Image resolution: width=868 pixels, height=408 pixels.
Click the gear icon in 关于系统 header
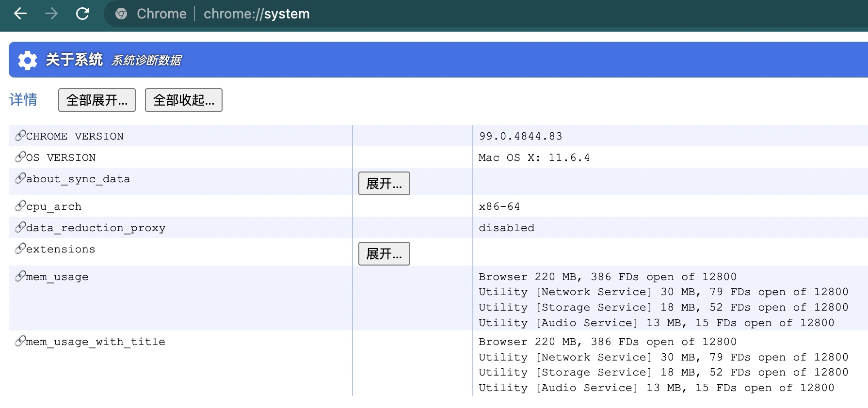pos(28,60)
